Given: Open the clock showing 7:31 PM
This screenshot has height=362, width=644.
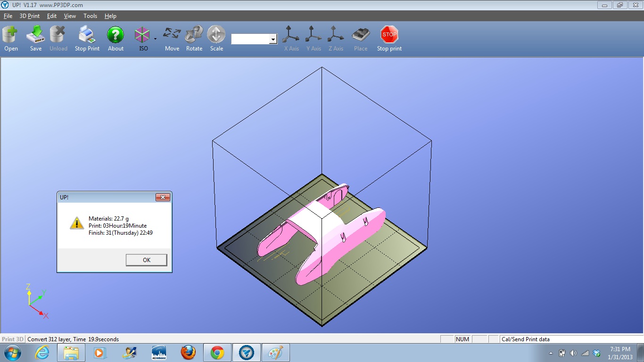Looking at the screenshot, I should (x=620, y=353).
